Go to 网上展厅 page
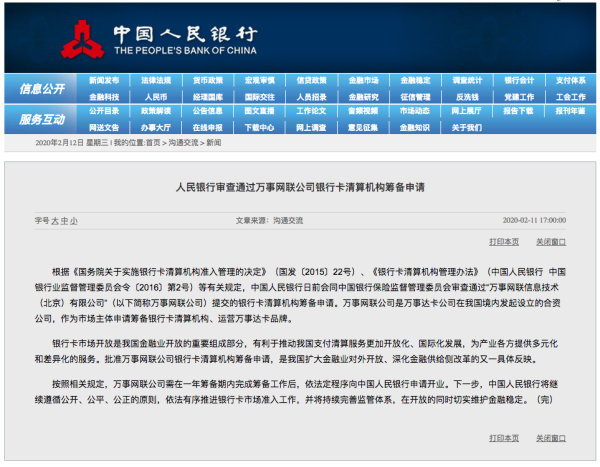600x467 pixels. 466,111
